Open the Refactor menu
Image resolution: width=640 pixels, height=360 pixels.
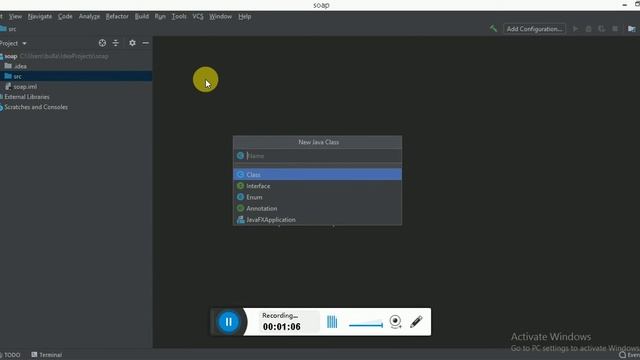[117, 17]
